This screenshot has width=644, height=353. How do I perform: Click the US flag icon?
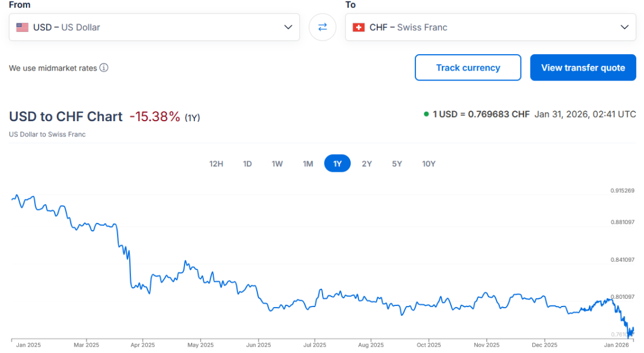(22, 27)
